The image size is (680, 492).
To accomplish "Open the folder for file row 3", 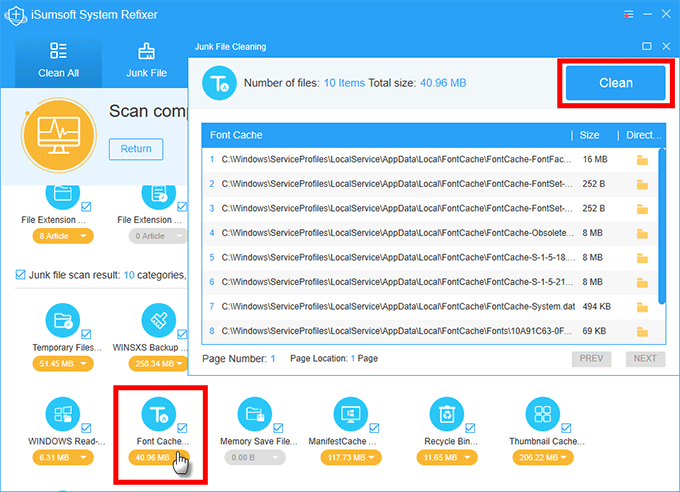I will [642, 209].
